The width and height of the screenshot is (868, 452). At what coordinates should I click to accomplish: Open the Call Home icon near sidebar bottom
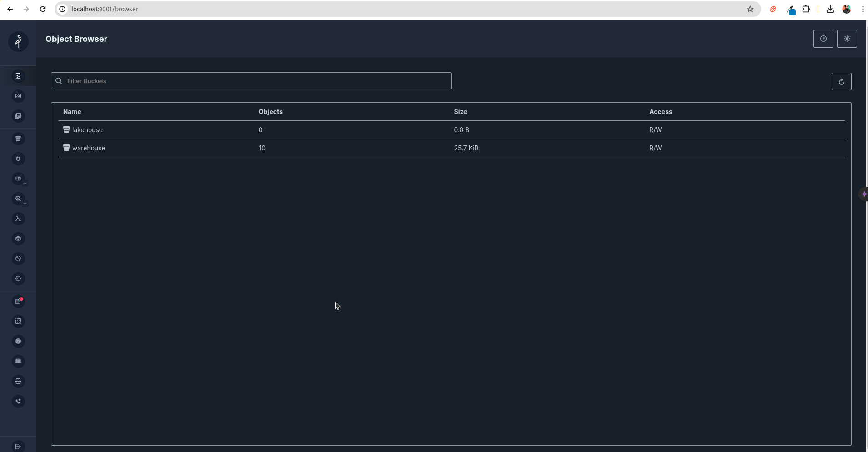coord(18,401)
